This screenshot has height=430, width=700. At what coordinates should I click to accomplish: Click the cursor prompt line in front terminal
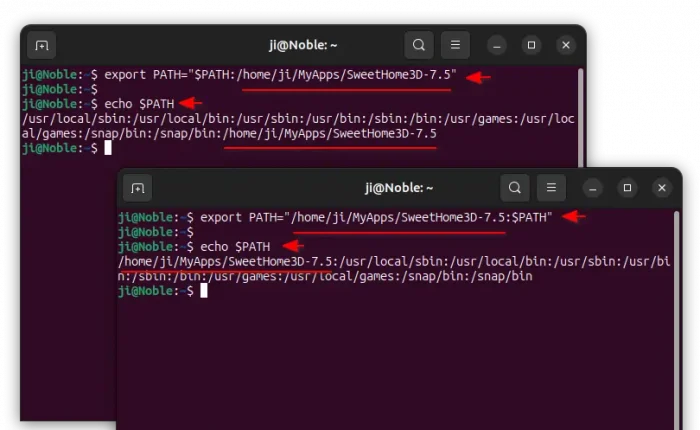162,291
